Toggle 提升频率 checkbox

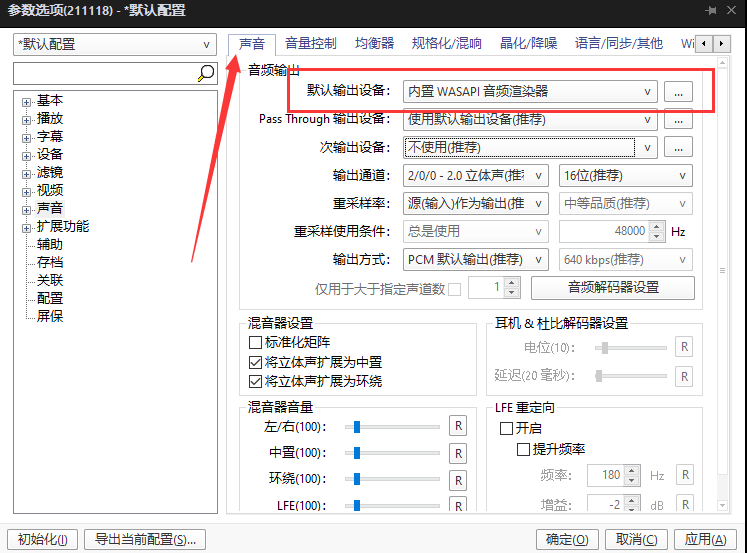click(523, 449)
